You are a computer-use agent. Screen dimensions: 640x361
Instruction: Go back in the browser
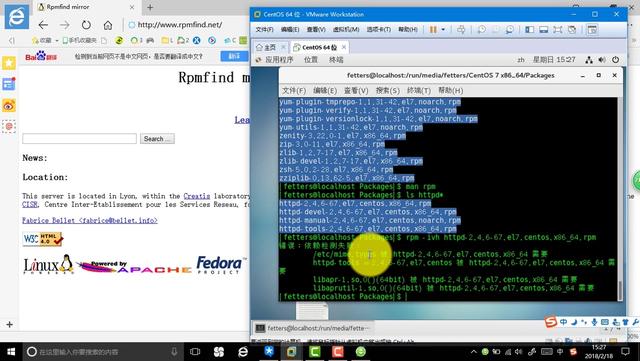point(43,25)
